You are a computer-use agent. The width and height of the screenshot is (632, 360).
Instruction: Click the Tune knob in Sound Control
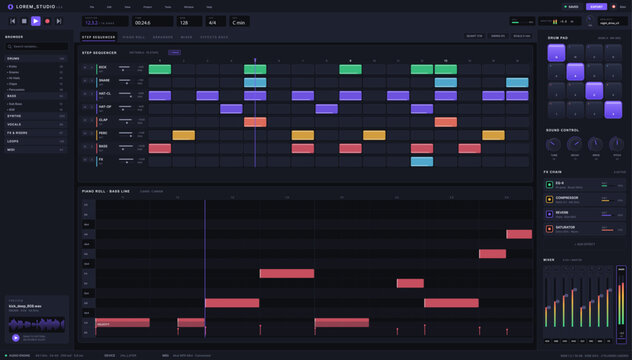pos(554,144)
